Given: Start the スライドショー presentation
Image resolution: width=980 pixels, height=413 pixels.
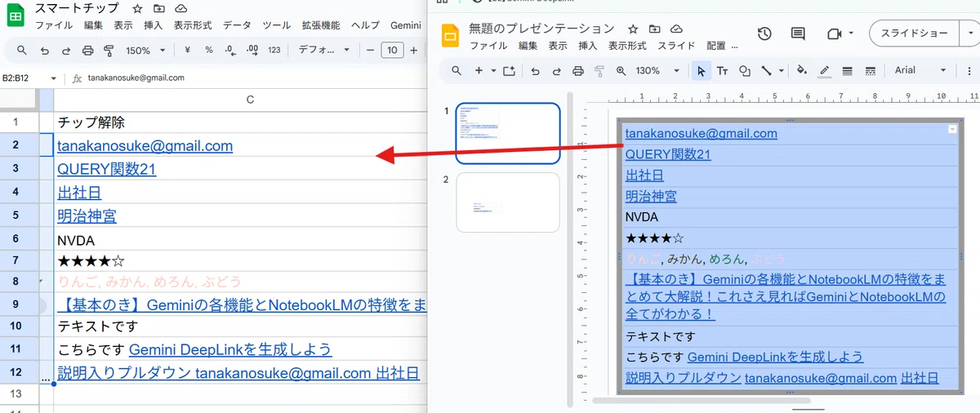Looking at the screenshot, I should tap(913, 33).
